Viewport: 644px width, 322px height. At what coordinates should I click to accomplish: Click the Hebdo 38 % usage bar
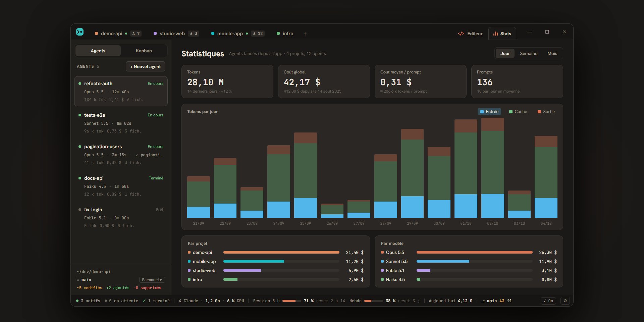374,301
